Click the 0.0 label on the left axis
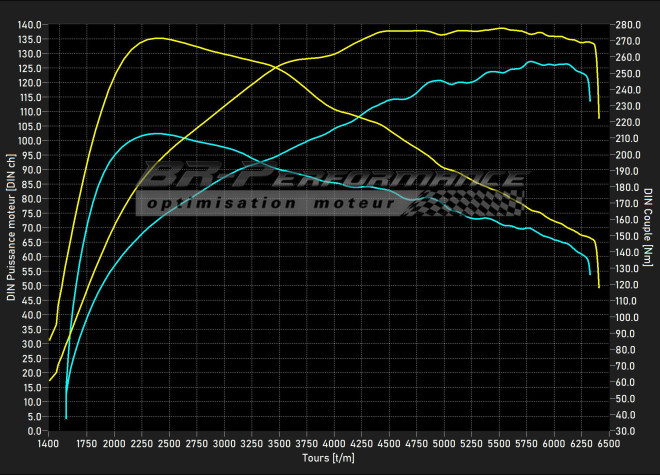The image size is (660, 475). point(34,431)
